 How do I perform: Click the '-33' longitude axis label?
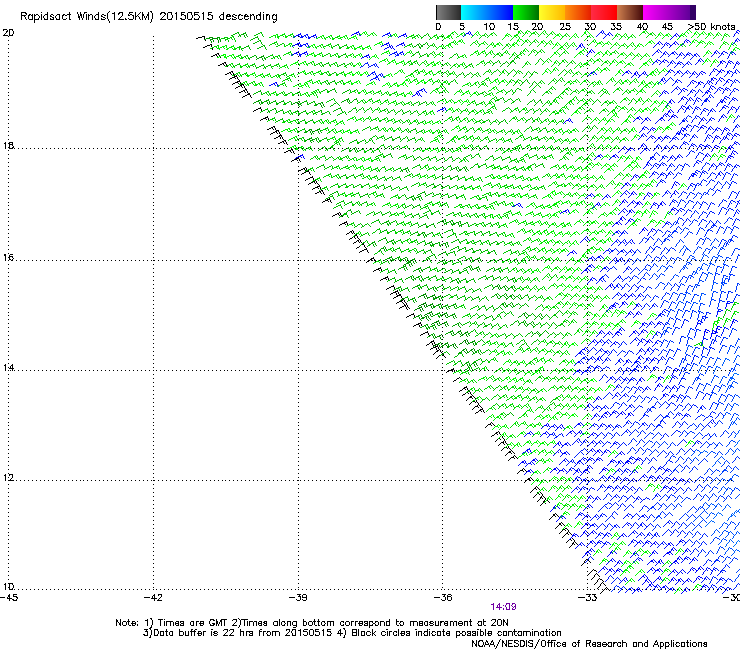pyautogui.click(x=587, y=598)
